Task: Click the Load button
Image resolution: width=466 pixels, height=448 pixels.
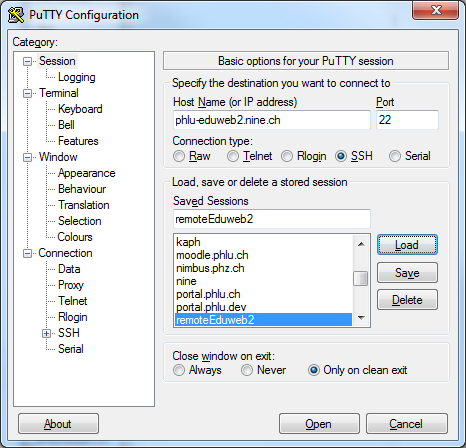Action: 407,245
